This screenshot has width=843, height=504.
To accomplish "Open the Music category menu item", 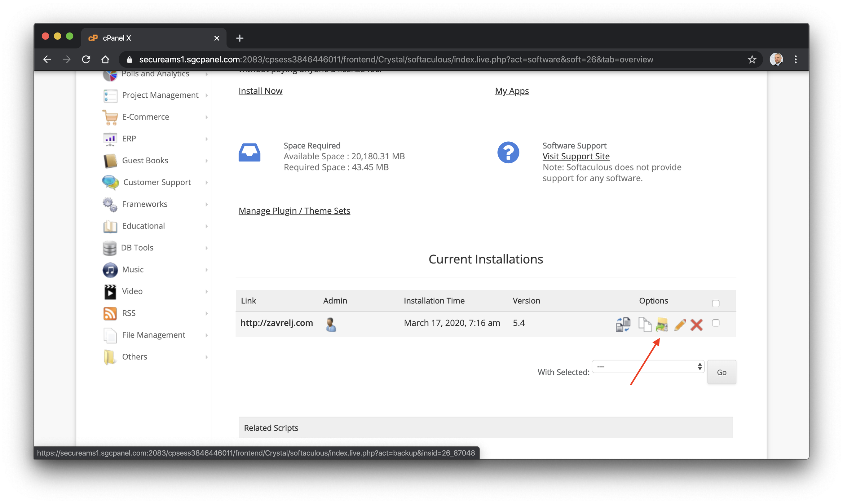I will coord(132,270).
